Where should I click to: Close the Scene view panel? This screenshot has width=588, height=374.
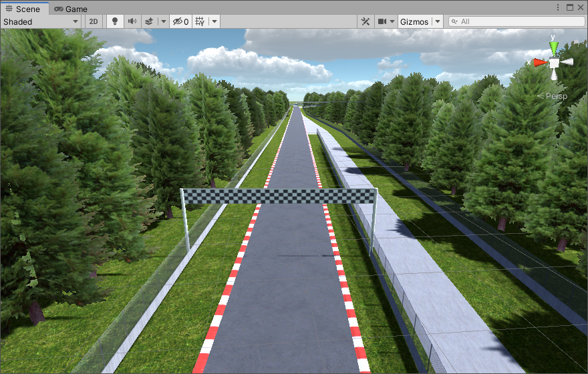click(581, 7)
